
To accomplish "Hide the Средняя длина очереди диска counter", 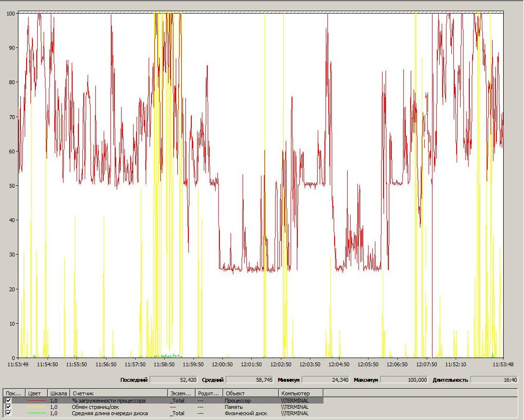I will click(8, 413).
